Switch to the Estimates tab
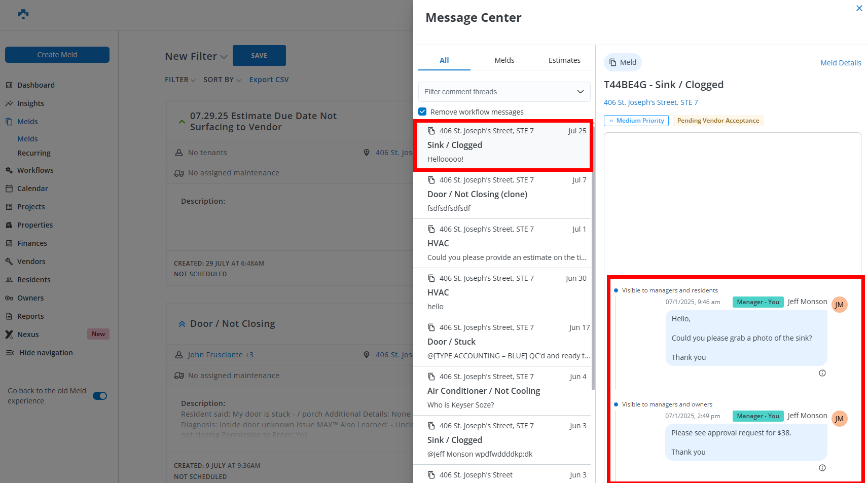The height and width of the screenshot is (483, 868). (x=564, y=60)
